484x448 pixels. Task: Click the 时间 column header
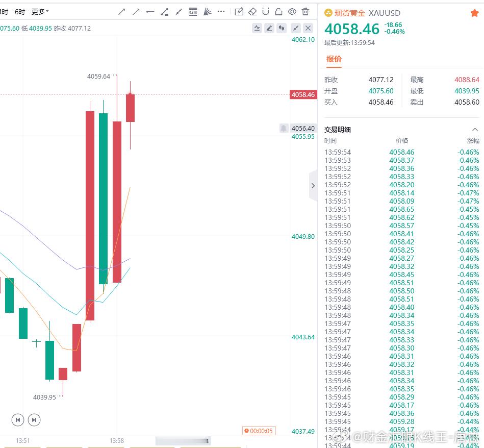point(330,141)
